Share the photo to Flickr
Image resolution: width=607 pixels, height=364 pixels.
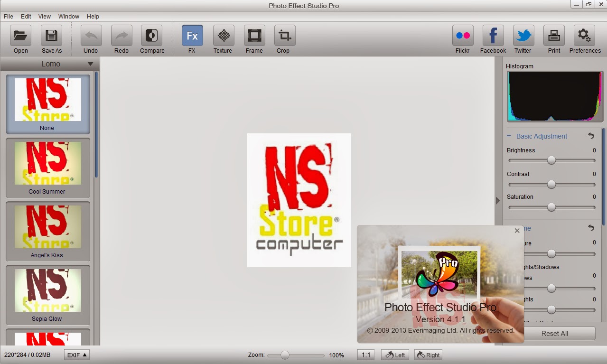463,36
